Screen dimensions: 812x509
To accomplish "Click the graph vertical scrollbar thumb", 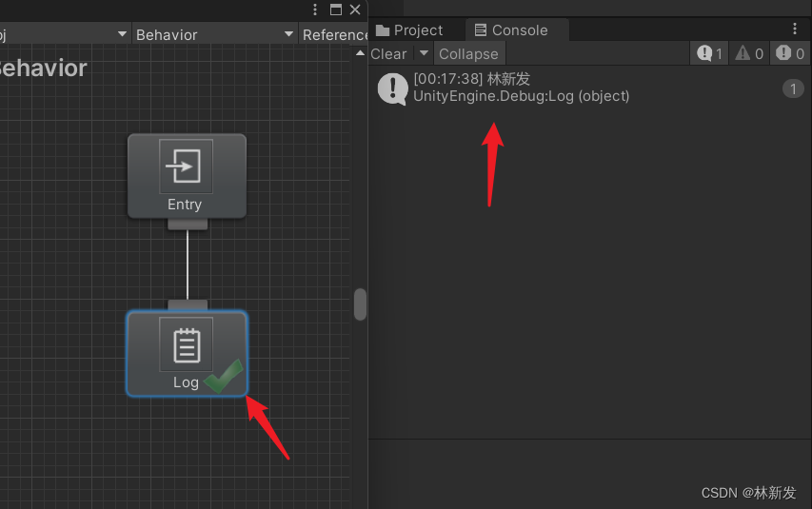I will pos(361,304).
